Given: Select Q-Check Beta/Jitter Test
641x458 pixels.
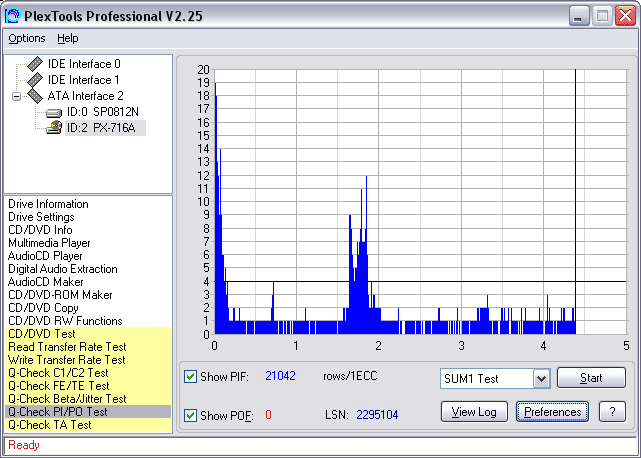Looking at the screenshot, I should pos(88,399).
